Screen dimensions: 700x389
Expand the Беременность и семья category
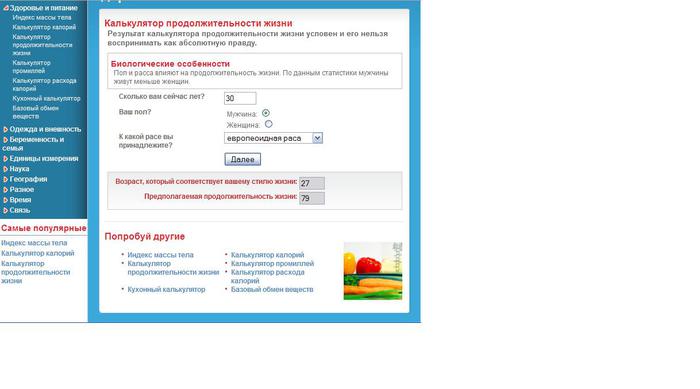(x=33, y=143)
